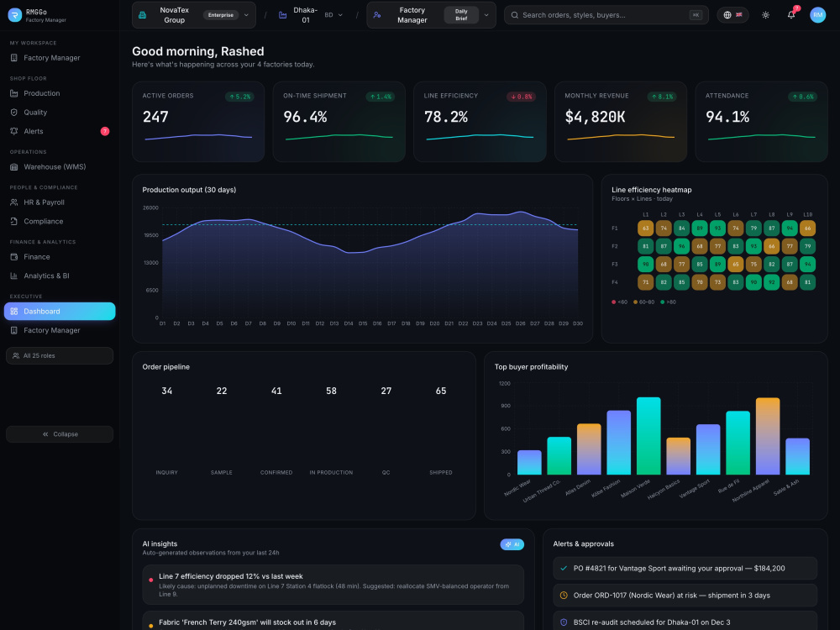Click the Compliance document icon

(14, 221)
